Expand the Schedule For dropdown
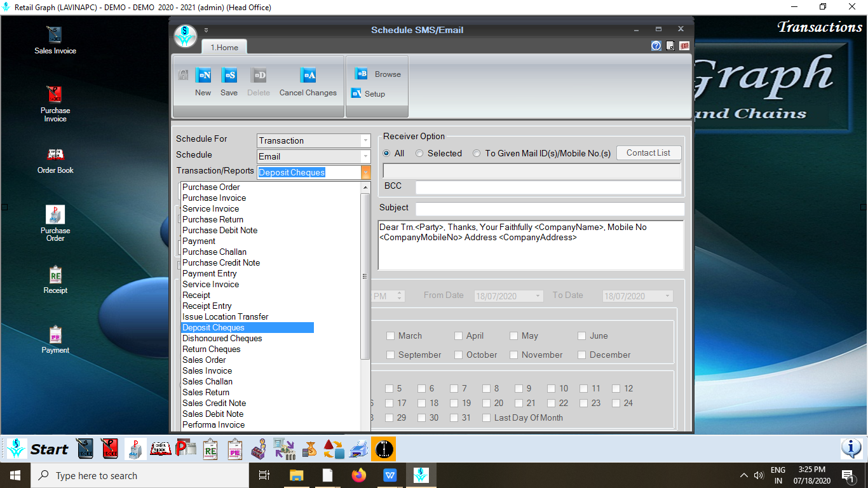This screenshot has width=868, height=488. (365, 140)
